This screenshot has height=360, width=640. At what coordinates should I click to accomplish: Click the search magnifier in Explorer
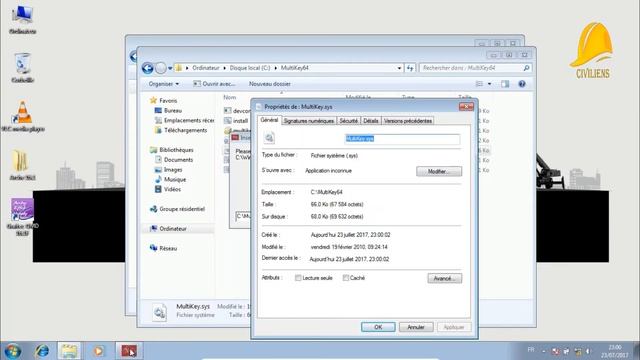(x=526, y=68)
